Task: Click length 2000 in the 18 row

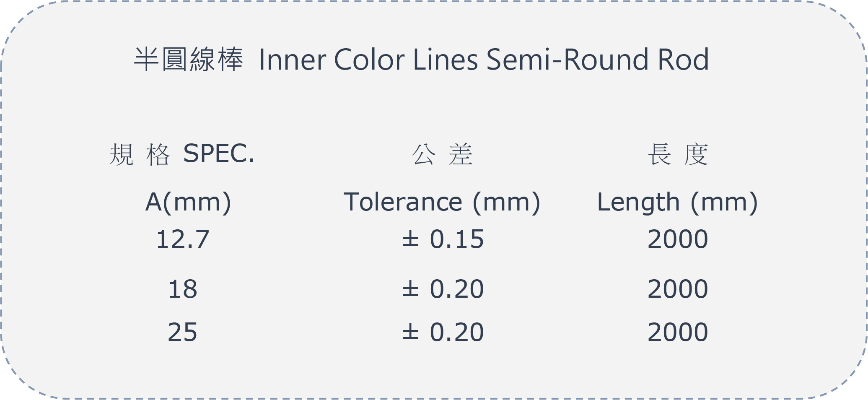Action: click(x=678, y=289)
